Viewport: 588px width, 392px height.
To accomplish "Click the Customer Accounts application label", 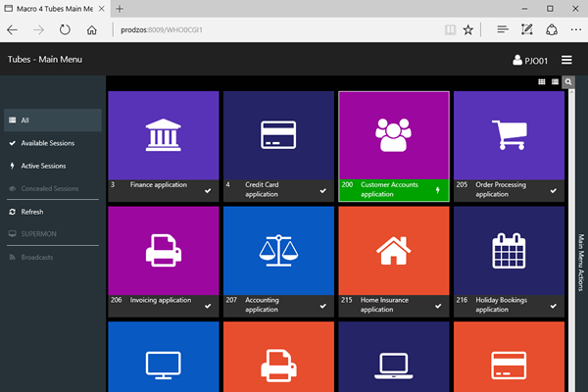I will click(x=389, y=189).
